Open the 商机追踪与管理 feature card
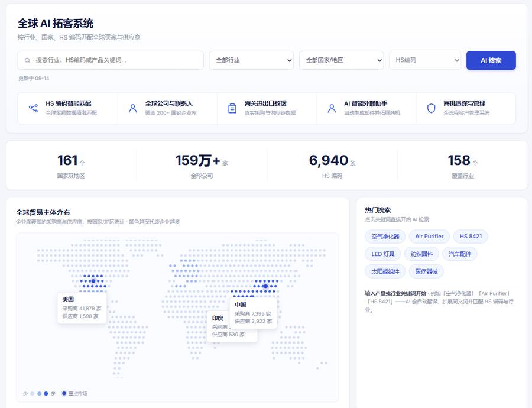Image resolution: width=532 pixels, height=408 pixels. point(466,108)
